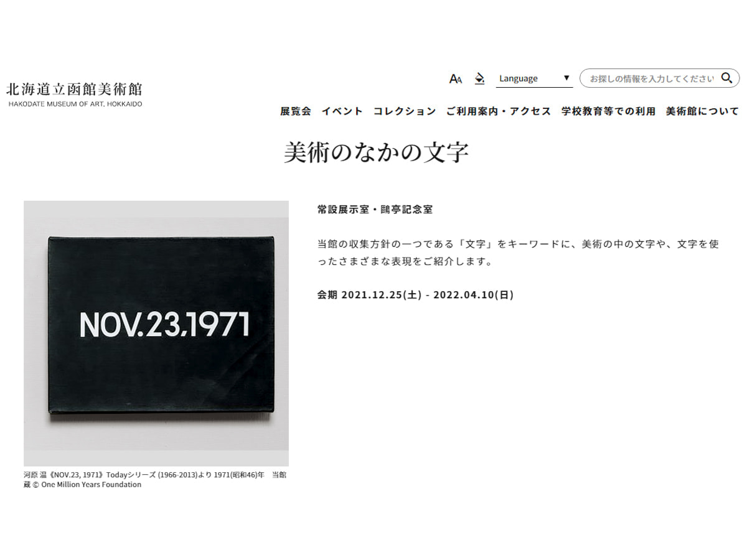This screenshot has height=560, width=747.
Task: Click the text 常設展示室・鶴亭記念室
Action: [375, 210]
